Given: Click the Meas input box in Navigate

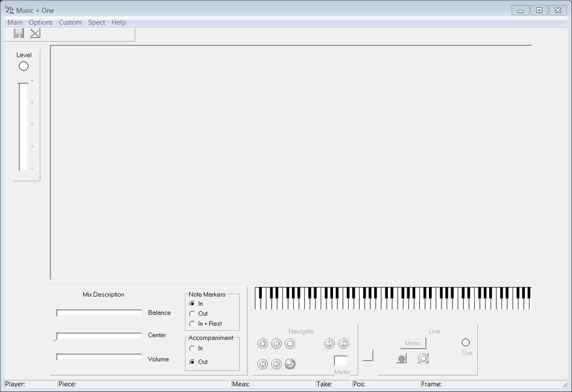Looking at the screenshot, I should [x=340, y=361].
